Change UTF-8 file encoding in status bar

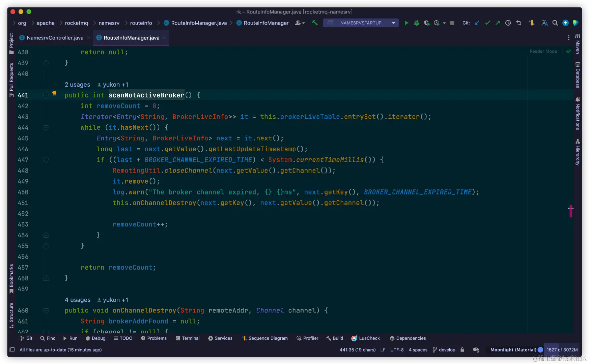tap(397, 350)
